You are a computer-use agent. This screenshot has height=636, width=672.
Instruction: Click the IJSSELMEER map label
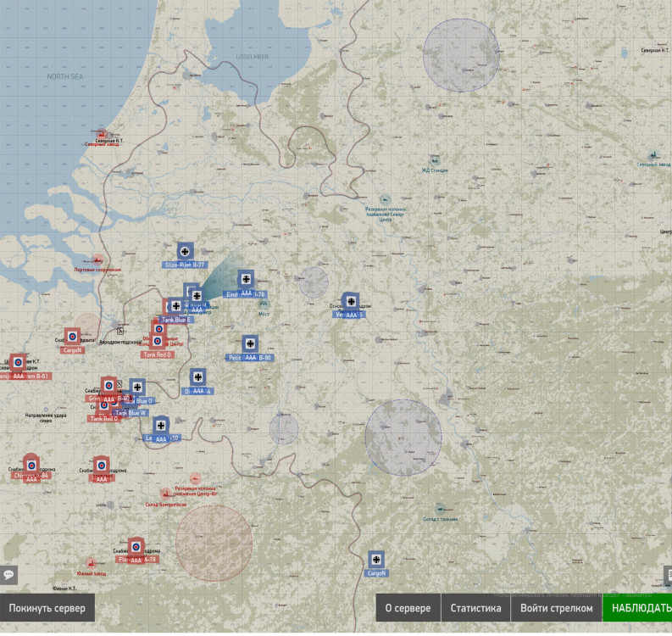tap(253, 57)
